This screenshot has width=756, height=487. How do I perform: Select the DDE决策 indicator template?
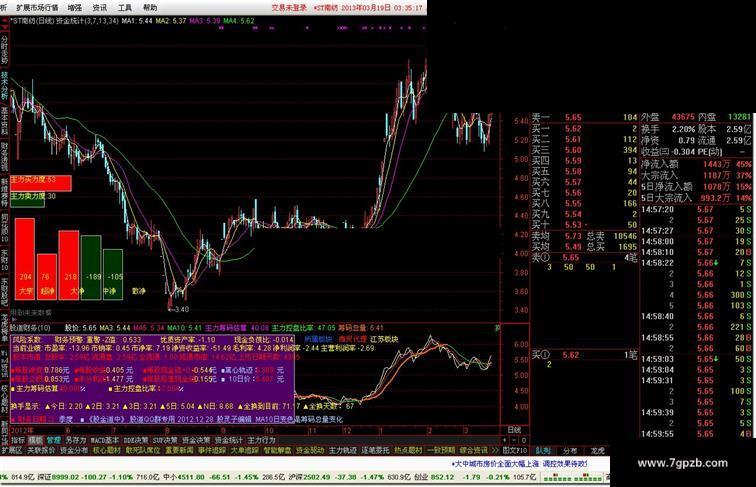[x=136, y=440]
